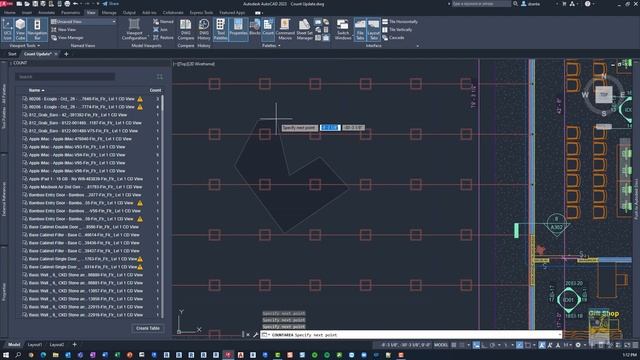The image size is (640, 360).
Task: Expand the Viewport Tools panel
Action: pos(24,46)
